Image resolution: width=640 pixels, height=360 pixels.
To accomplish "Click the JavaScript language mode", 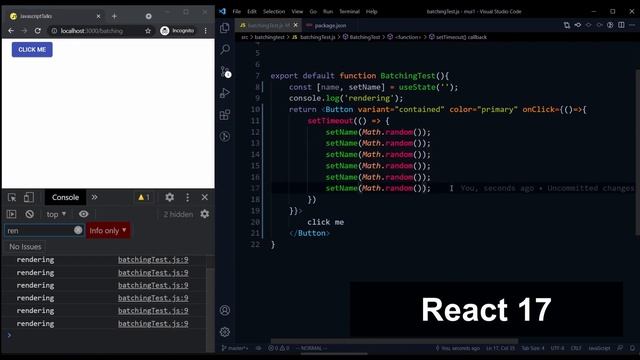I will 599,348.
